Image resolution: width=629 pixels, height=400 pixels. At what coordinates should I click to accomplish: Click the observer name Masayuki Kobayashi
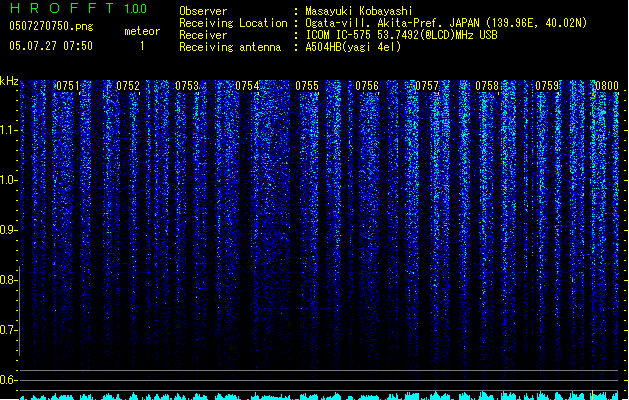[359, 11]
